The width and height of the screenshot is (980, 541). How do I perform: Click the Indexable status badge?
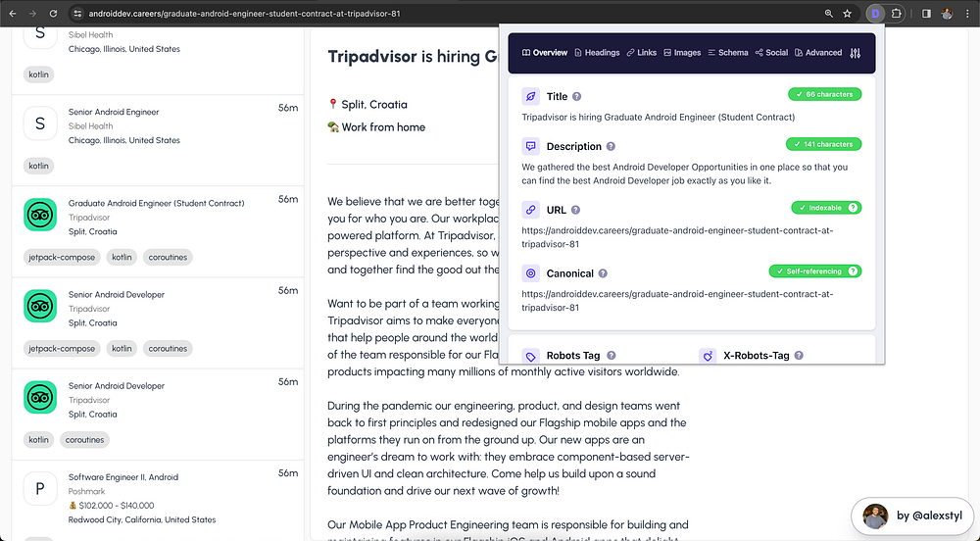point(826,208)
